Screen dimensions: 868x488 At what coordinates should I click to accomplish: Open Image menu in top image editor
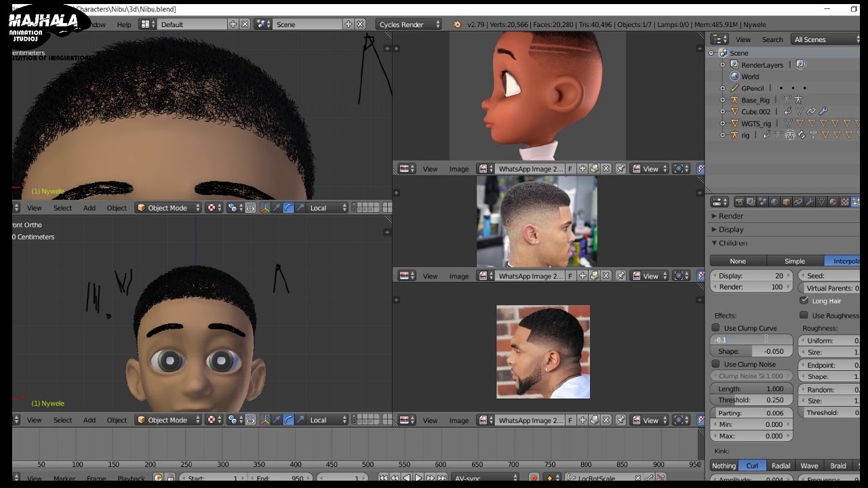click(x=459, y=169)
